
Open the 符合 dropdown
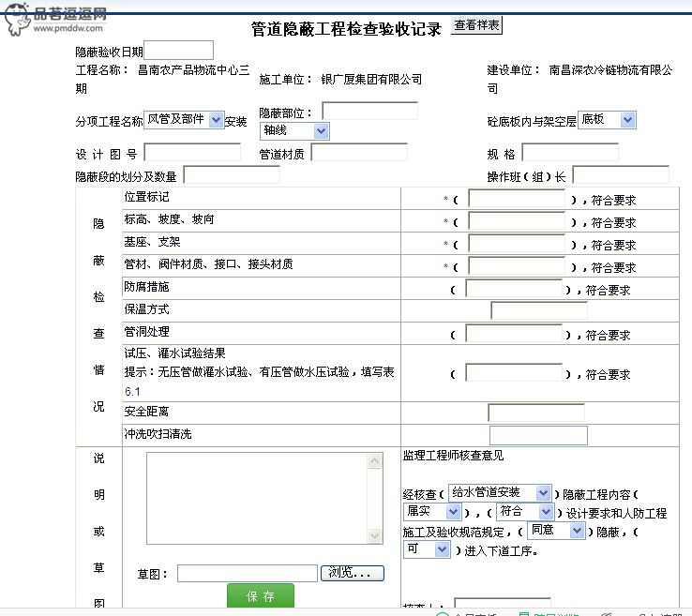point(525,511)
